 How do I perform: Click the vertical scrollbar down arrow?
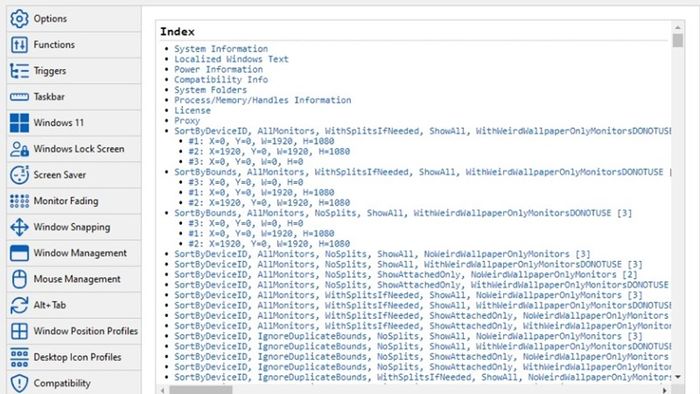(x=678, y=377)
